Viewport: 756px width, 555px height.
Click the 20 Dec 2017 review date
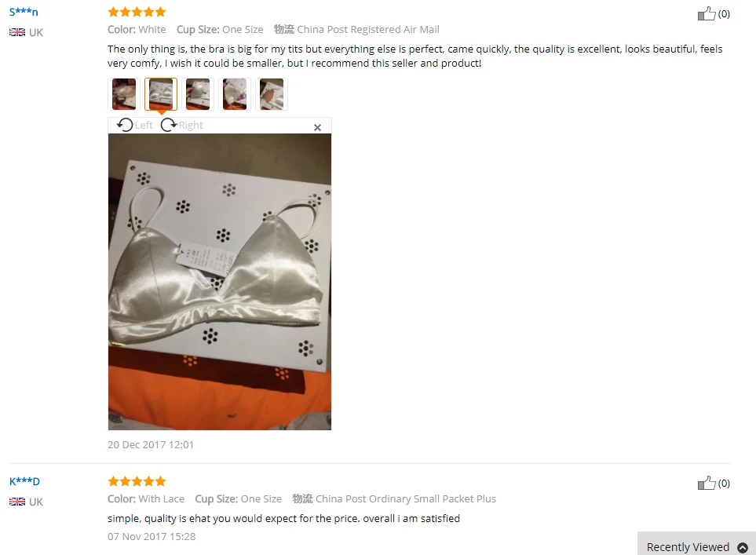point(151,444)
